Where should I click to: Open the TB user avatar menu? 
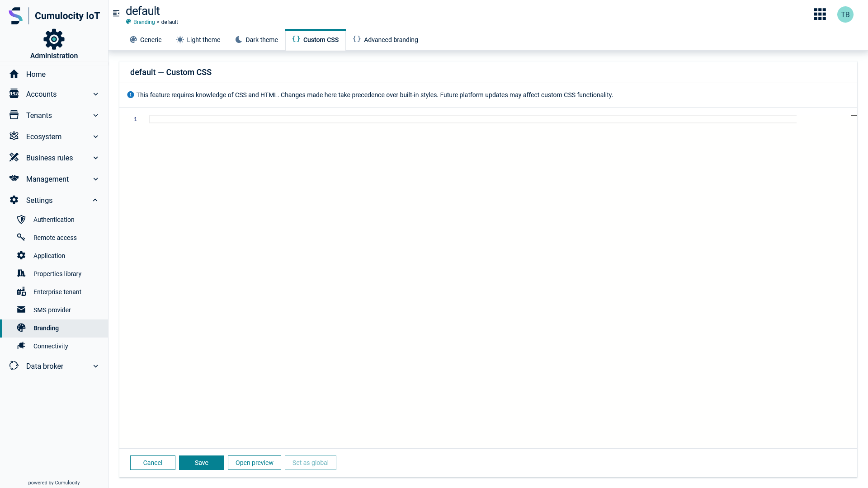coord(845,14)
